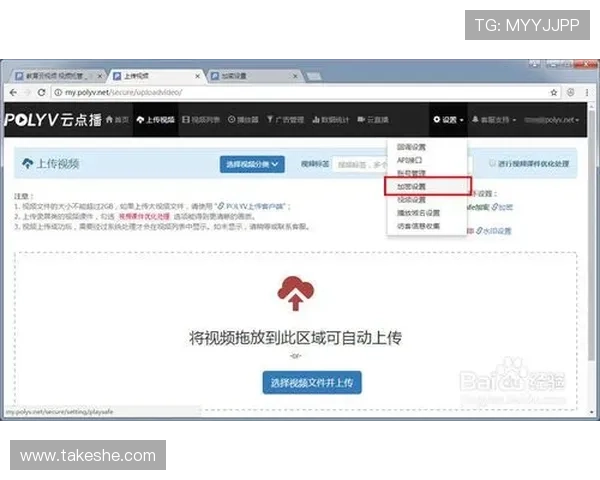Toggle the 进行视频课件优化处理 checkbox

[x=493, y=163]
